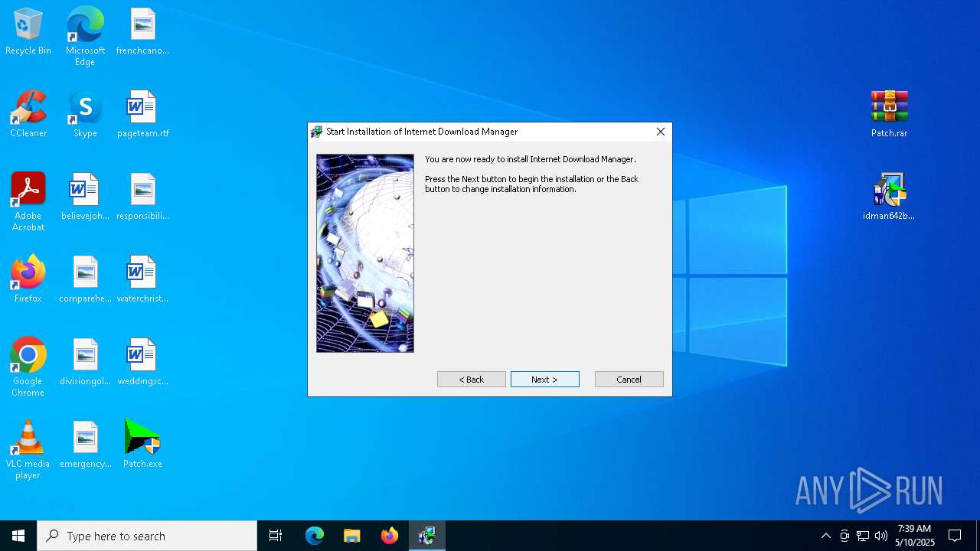
Task: Click the Meet Now tray icon
Action: tap(844, 536)
